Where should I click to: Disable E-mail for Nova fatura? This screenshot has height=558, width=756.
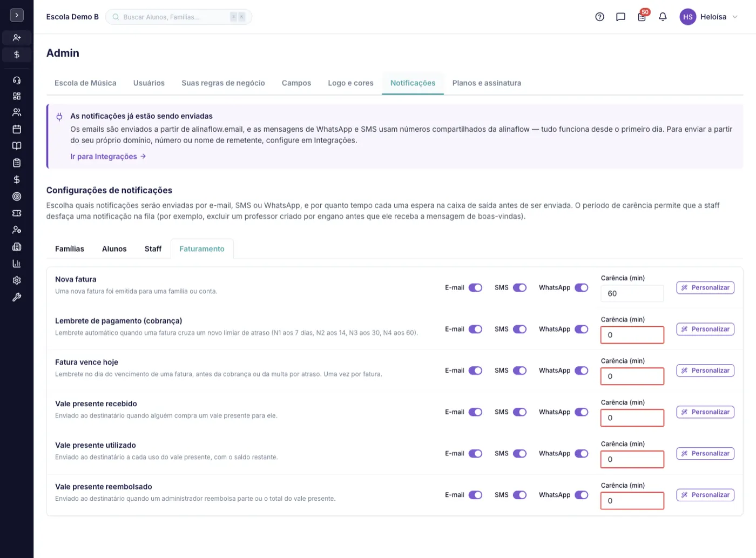[475, 288]
